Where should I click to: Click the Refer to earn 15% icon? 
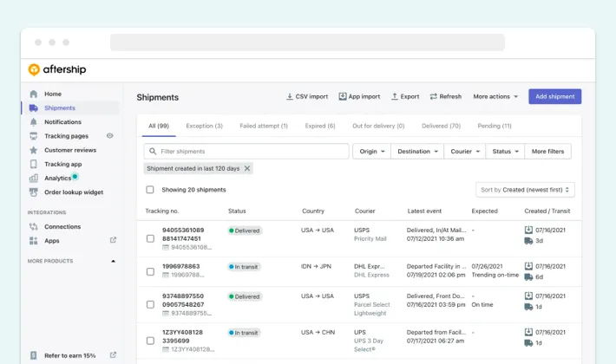(33, 355)
